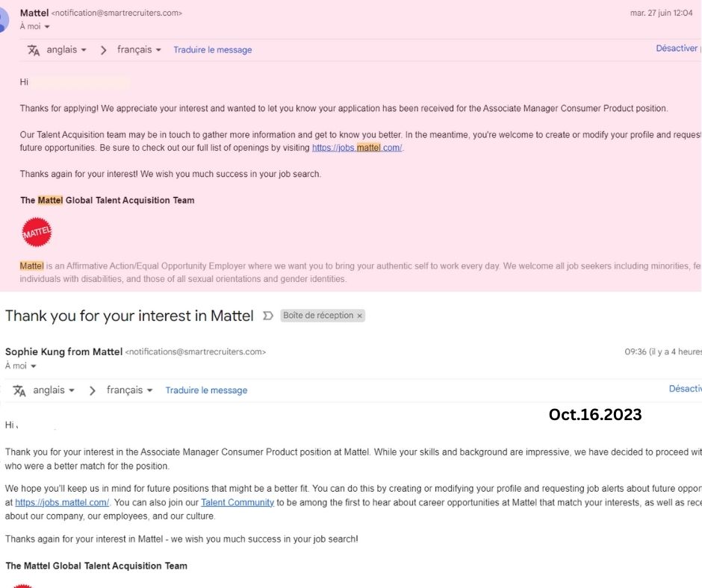Open the français target language dropdown in the first email

pos(139,50)
